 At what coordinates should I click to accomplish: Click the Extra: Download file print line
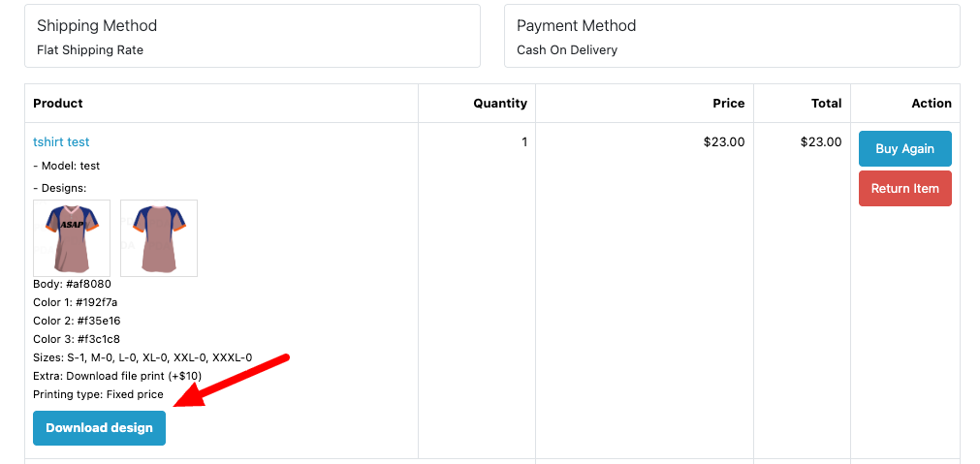117,376
